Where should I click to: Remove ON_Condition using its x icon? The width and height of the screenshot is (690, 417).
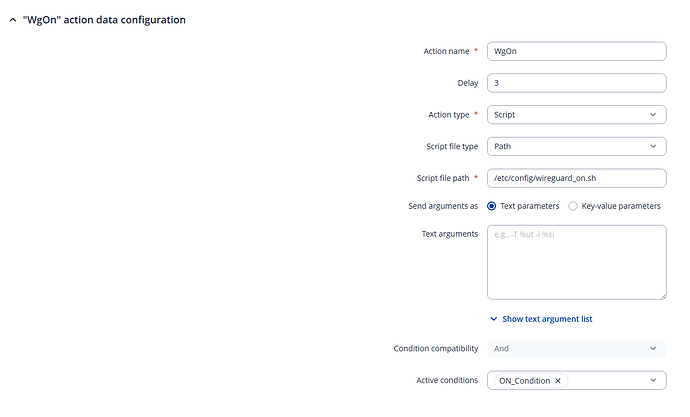click(558, 381)
